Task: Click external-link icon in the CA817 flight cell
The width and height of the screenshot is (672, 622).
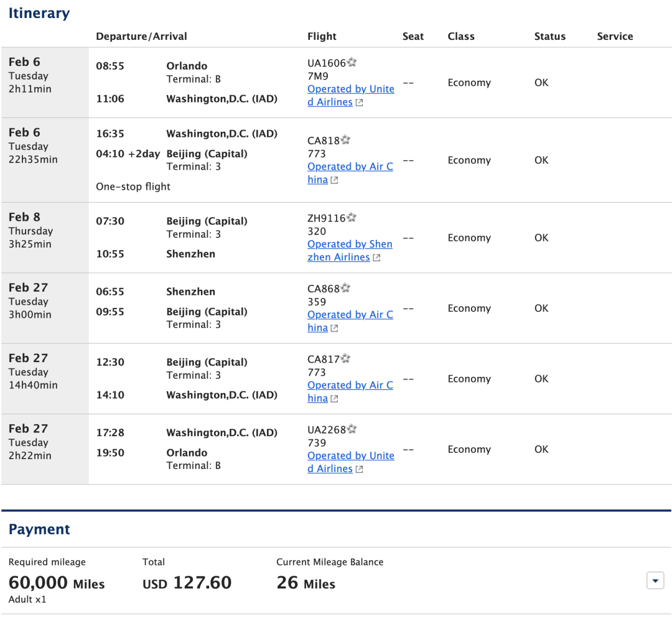Action: tap(334, 399)
